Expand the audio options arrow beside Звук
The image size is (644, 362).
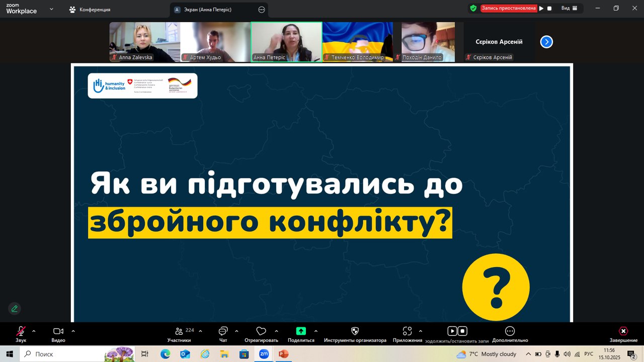[34, 331]
